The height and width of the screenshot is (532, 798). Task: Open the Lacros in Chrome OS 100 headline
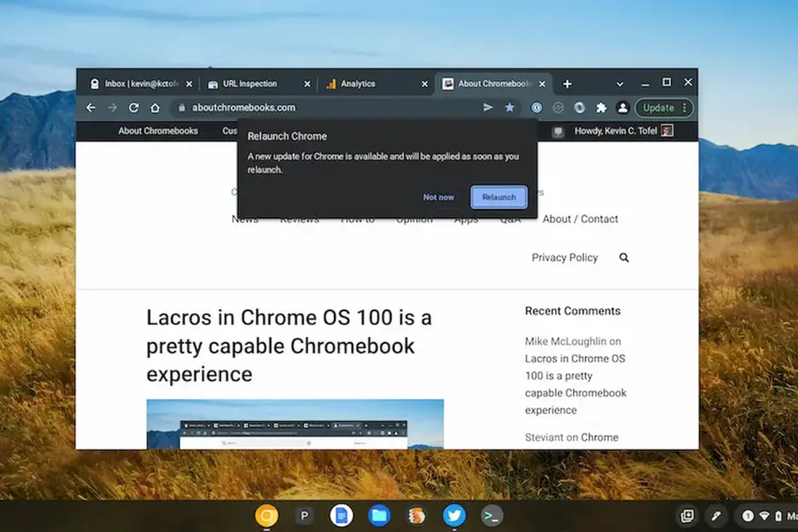tap(289, 346)
